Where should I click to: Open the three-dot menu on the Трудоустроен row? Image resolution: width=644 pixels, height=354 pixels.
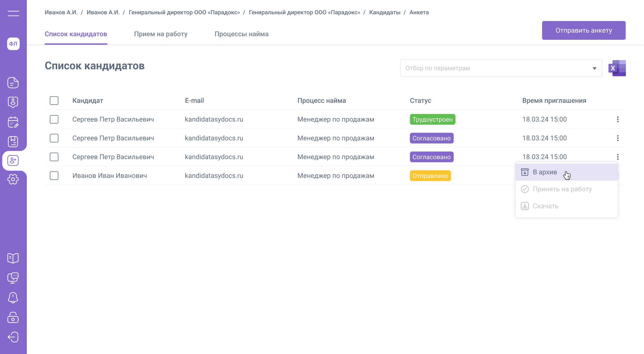[617, 119]
